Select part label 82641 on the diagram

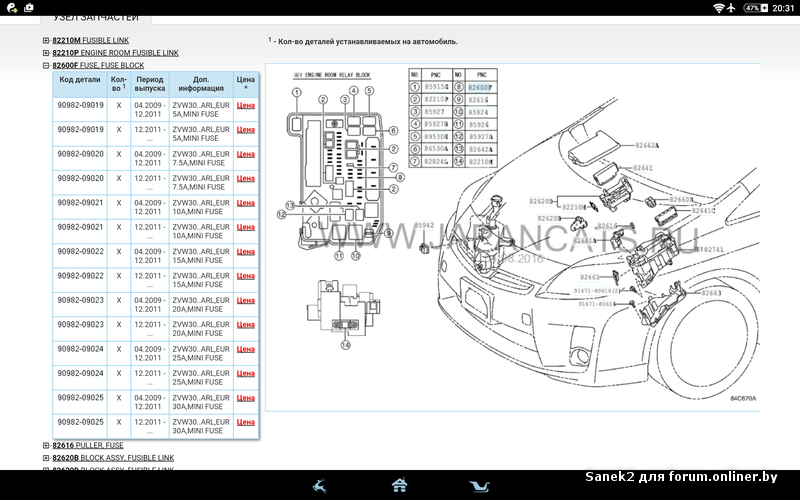(643, 168)
